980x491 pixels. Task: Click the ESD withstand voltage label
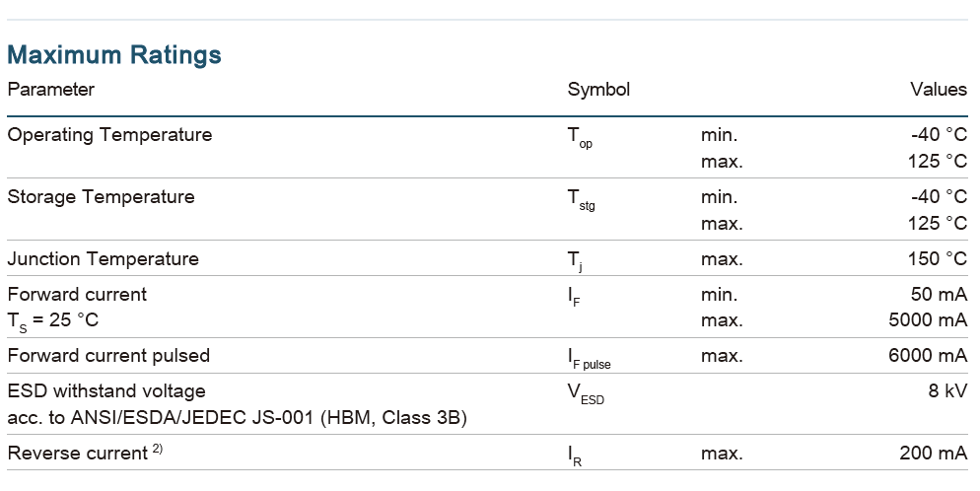pyautogui.click(x=106, y=391)
